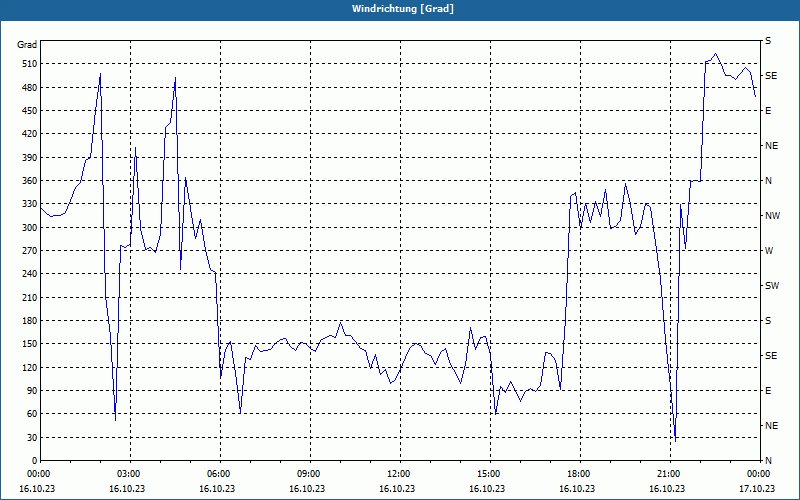Screen dimensions: 800x500
Task: Select NE compass label between 60 and 30
Action: pyautogui.click(x=771, y=426)
